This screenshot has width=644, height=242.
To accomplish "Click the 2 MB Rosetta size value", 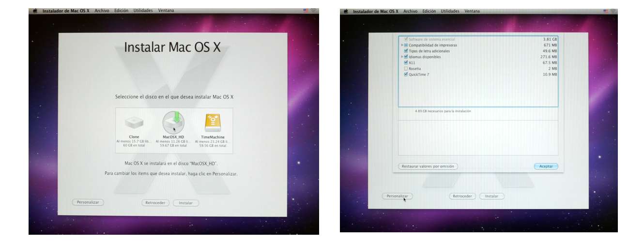I will tap(552, 68).
